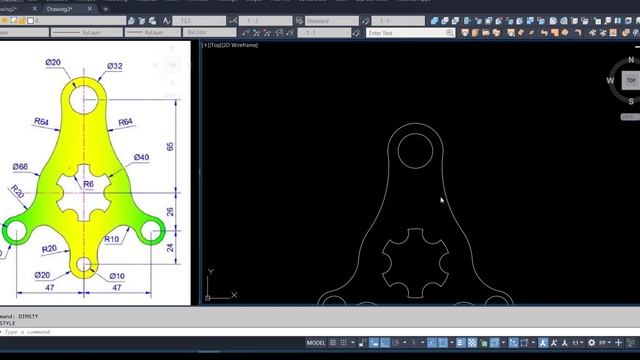Toggle annotation objects visibility icon

click(x=543, y=343)
